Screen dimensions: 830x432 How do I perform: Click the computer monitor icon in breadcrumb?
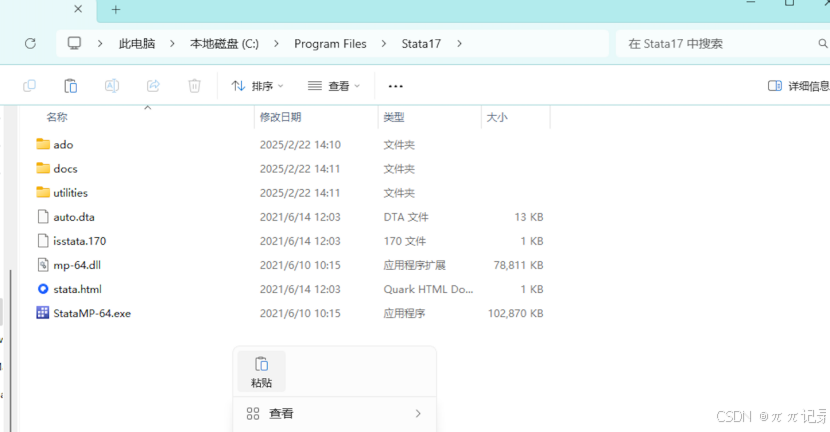click(74, 43)
